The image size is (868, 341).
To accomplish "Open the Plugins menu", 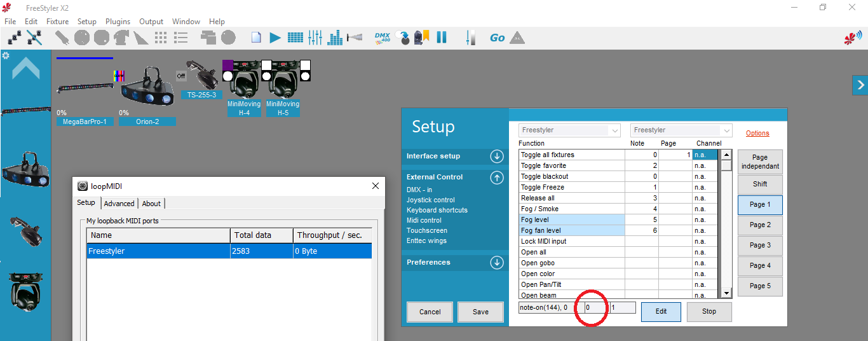I will click(118, 22).
